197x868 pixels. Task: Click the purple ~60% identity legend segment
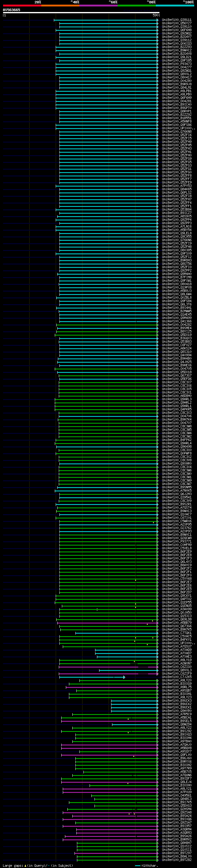[98, 6]
